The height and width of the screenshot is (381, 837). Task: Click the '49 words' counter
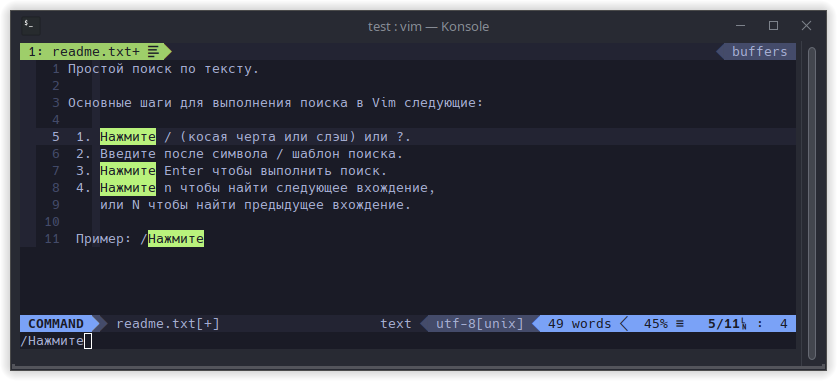coord(579,324)
